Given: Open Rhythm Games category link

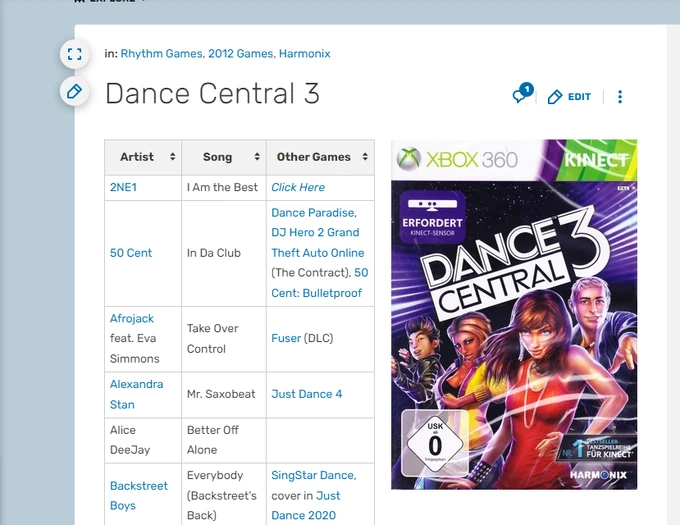Looking at the screenshot, I should 161,53.
